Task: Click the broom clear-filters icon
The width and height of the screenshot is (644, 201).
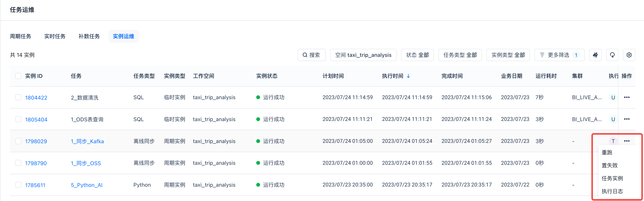Action: coord(595,55)
